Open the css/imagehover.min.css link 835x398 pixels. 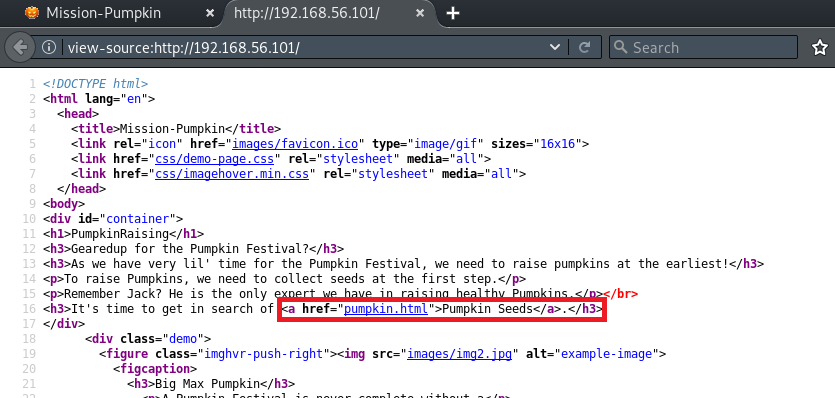click(232, 174)
